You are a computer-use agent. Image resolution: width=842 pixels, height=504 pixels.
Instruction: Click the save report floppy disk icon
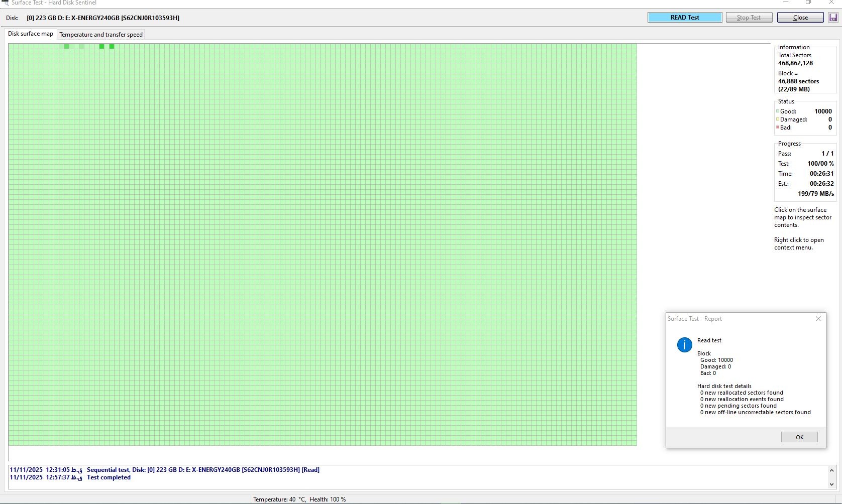(833, 18)
